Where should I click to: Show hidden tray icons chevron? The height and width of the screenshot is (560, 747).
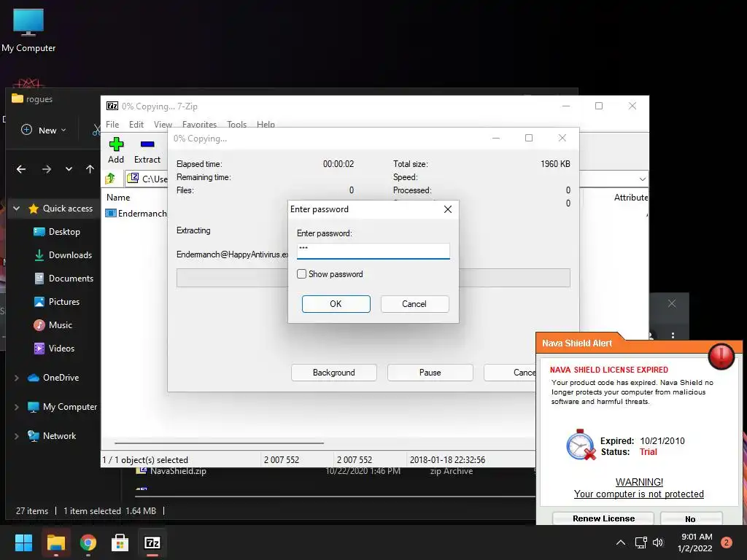click(x=621, y=542)
